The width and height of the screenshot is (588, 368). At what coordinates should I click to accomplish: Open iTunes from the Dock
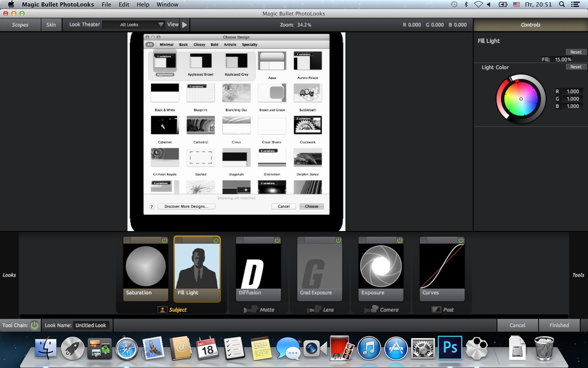click(369, 348)
